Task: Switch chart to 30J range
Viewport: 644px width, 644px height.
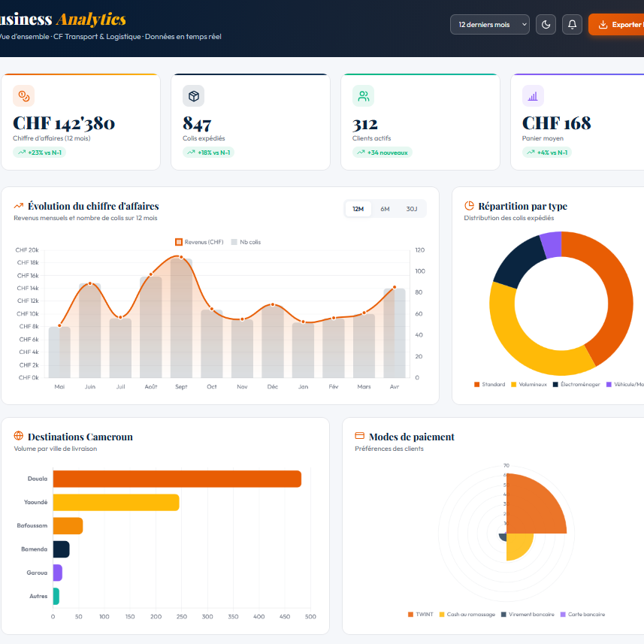Action: pyautogui.click(x=412, y=209)
